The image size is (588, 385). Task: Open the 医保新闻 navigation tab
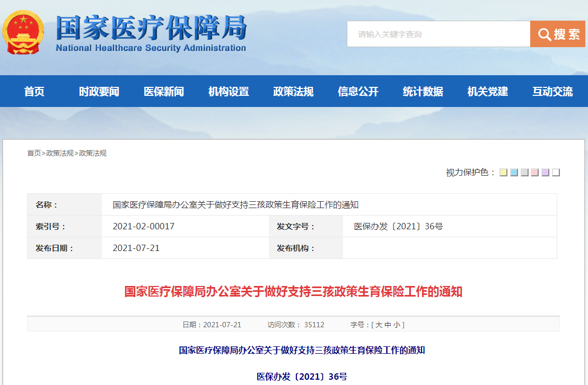[164, 92]
